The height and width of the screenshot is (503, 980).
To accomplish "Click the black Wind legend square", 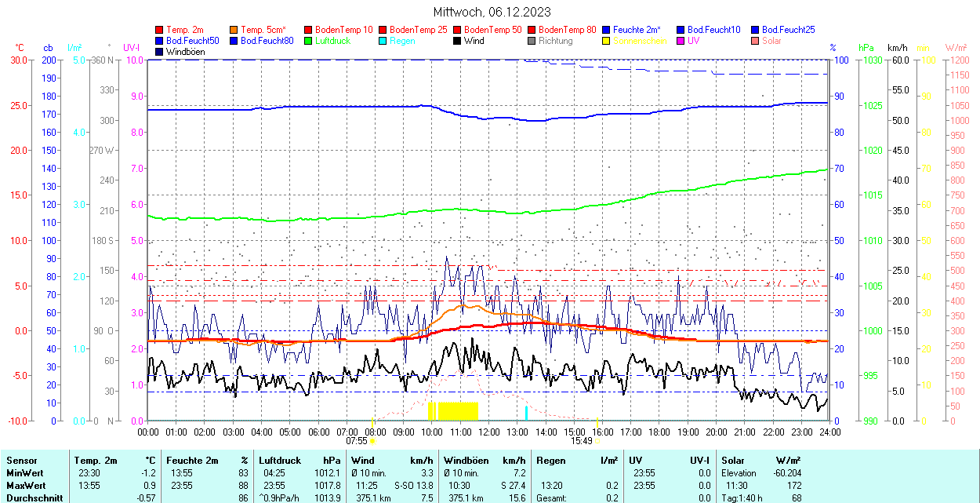I will point(458,41).
